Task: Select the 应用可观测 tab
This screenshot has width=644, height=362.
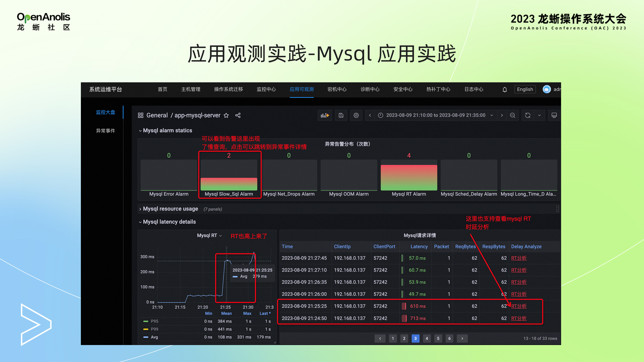Action: click(302, 89)
